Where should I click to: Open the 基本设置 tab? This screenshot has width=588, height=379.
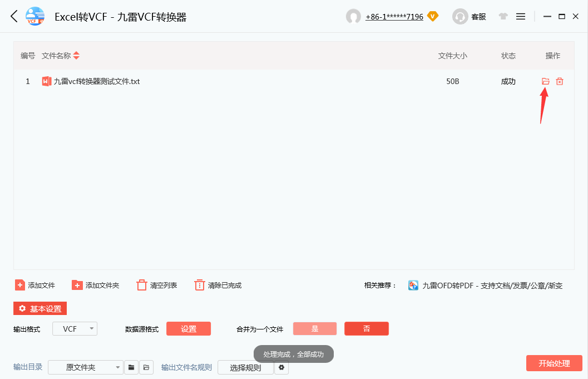pyautogui.click(x=40, y=308)
